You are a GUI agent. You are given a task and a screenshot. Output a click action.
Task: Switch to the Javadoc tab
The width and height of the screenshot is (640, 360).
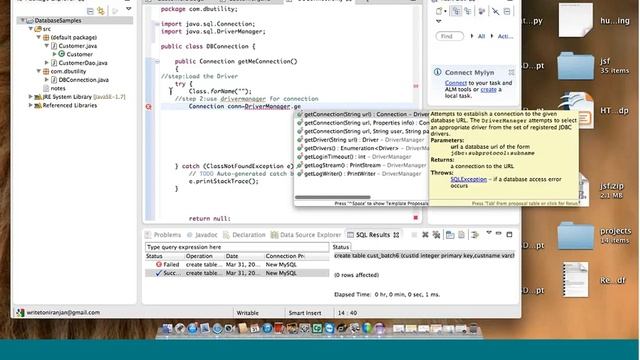tap(202, 235)
